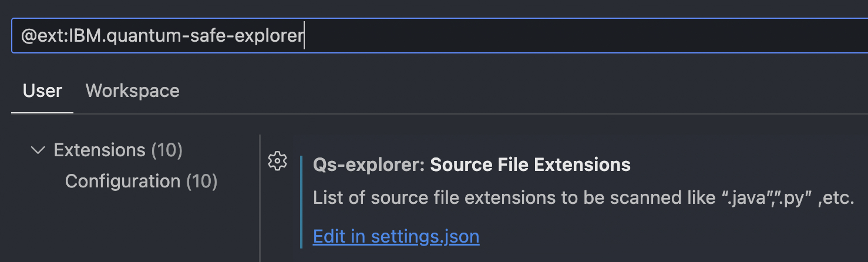Click the Edit in settings.json link
Viewport: 868px width, 262px height.
pos(396,236)
